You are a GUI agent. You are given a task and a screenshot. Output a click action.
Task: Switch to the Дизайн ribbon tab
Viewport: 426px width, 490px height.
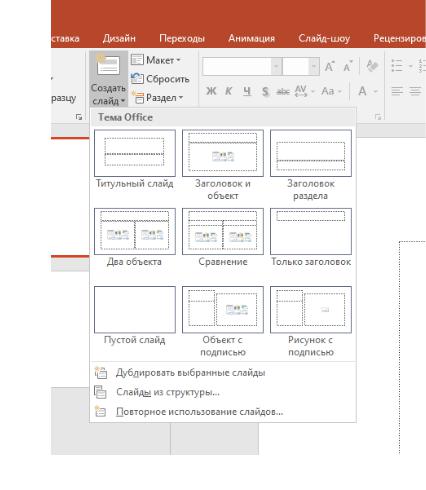(119, 38)
